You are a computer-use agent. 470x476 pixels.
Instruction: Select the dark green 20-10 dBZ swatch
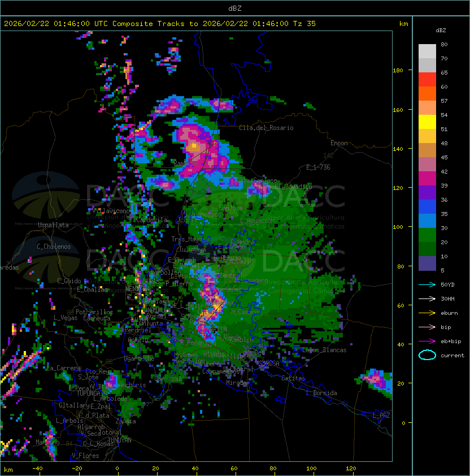(x=427, y=249)
